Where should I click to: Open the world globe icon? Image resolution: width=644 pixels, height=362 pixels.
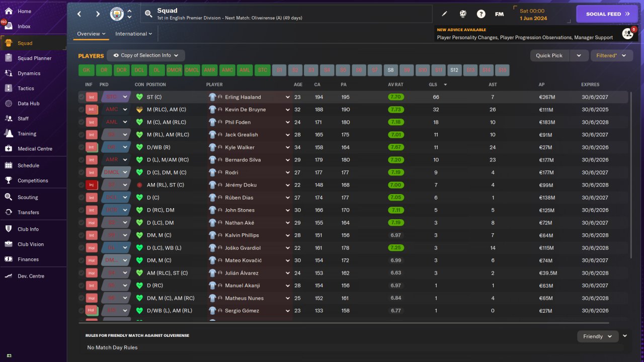click(x=463, y=14)
